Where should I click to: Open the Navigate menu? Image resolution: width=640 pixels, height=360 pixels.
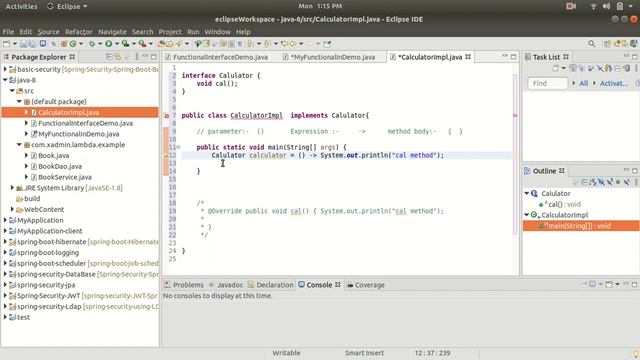(x=112, y=32)
